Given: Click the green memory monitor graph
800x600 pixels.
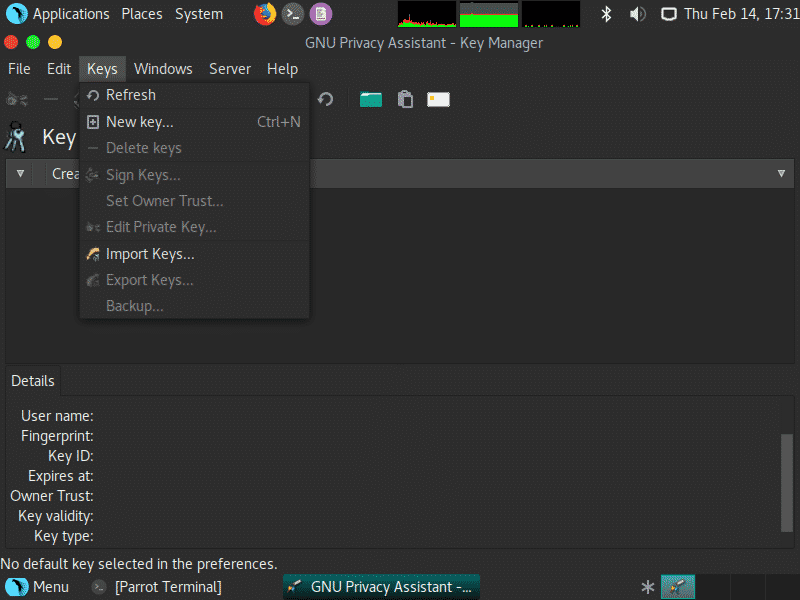Looking at the screenshot, I should coord(489,14).
